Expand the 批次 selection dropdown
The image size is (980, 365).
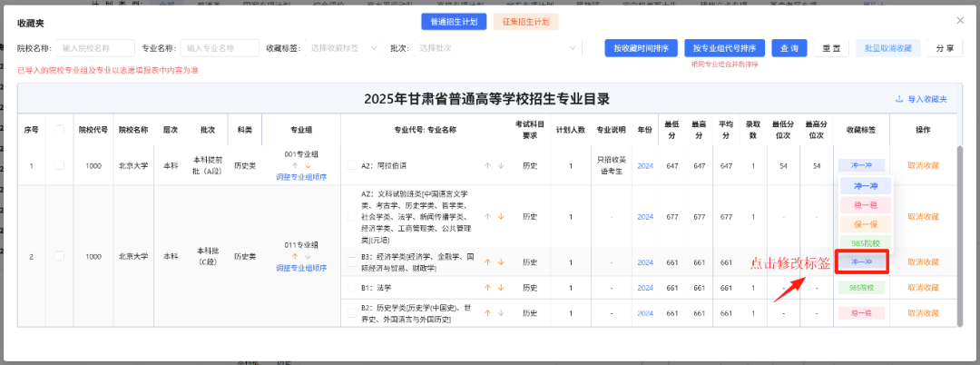tap(496, 48)
